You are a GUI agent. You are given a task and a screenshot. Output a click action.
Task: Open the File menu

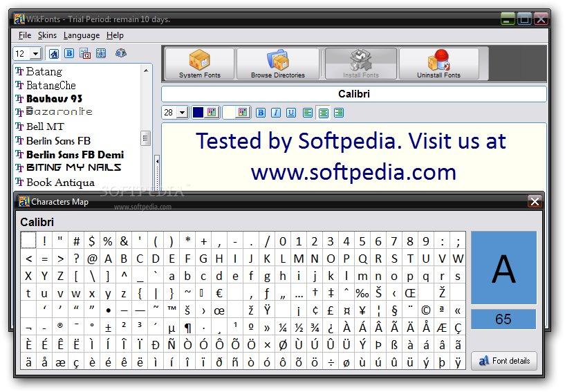click(x=25, y=35)
